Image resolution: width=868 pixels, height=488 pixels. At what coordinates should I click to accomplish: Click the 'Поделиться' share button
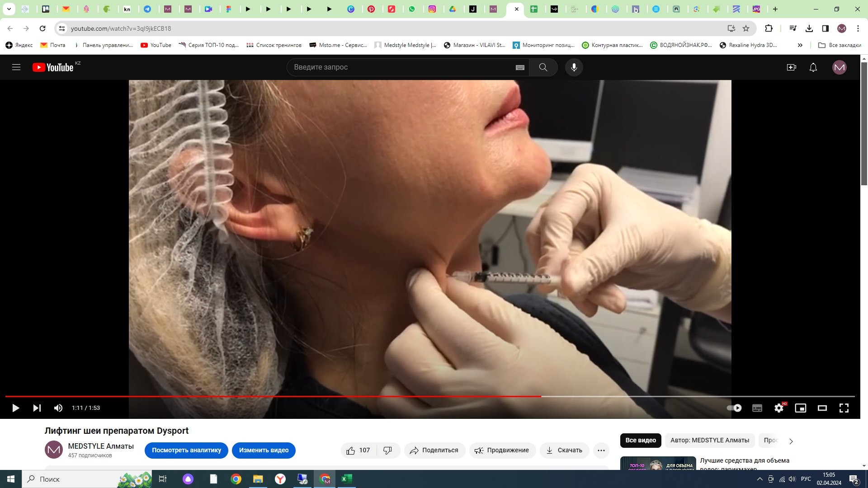click(x=434, y=450)
